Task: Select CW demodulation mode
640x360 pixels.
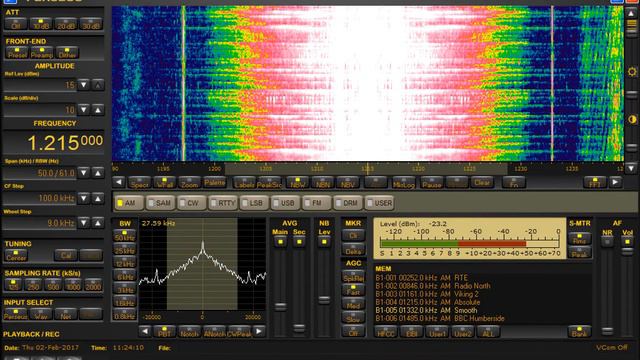Action: click(192, 203)
